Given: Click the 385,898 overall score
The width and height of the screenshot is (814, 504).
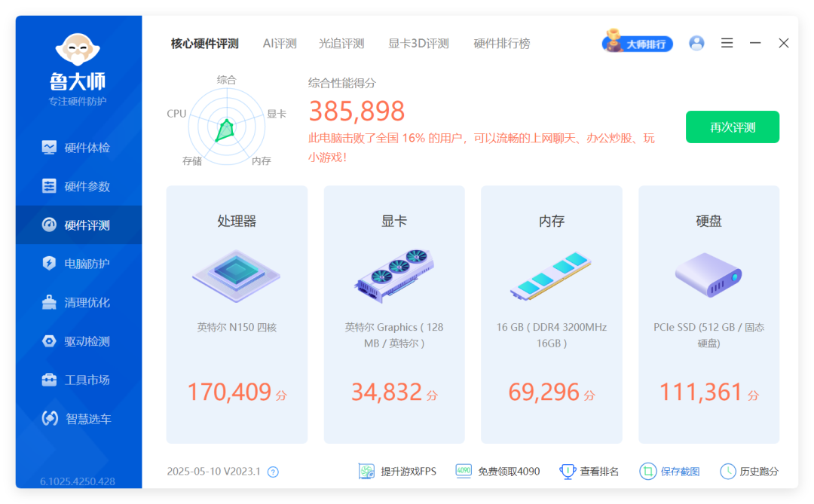Looking at the screenshot, I should [357, 111].
